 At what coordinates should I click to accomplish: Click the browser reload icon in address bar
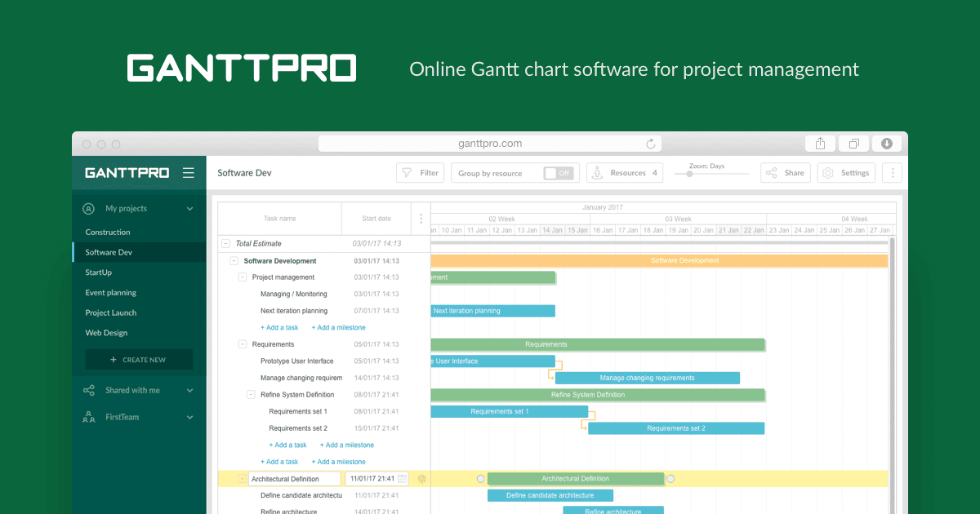point(651,144)
